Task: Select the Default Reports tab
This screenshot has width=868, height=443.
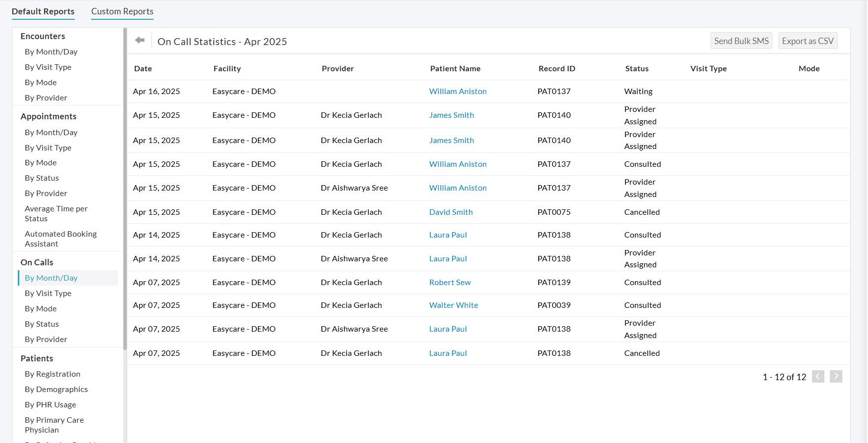Action: coord(43,11)
